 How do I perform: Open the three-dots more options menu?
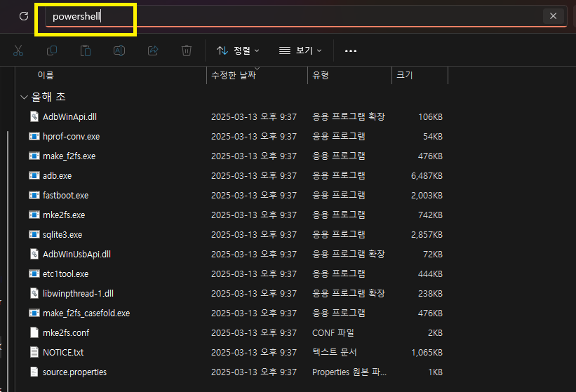[x=351, y=50]
